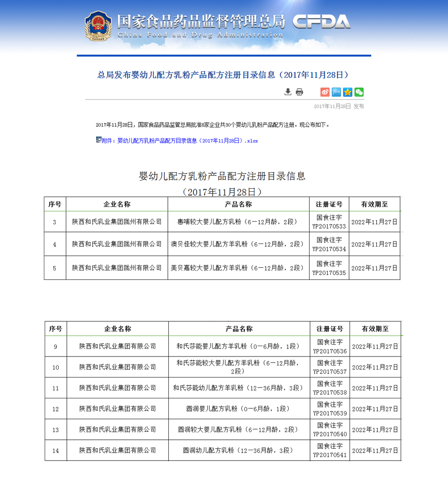Click product 惠哺较大婴儿配方乳粉 cell
This screenshot has height=498, width=448.
[238, 221]
